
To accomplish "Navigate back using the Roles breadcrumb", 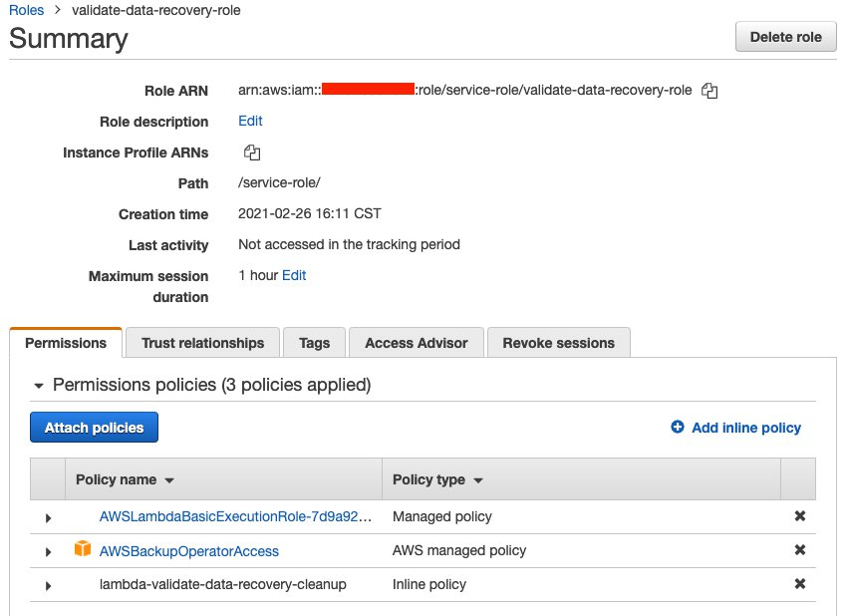I will click(24, 10).
